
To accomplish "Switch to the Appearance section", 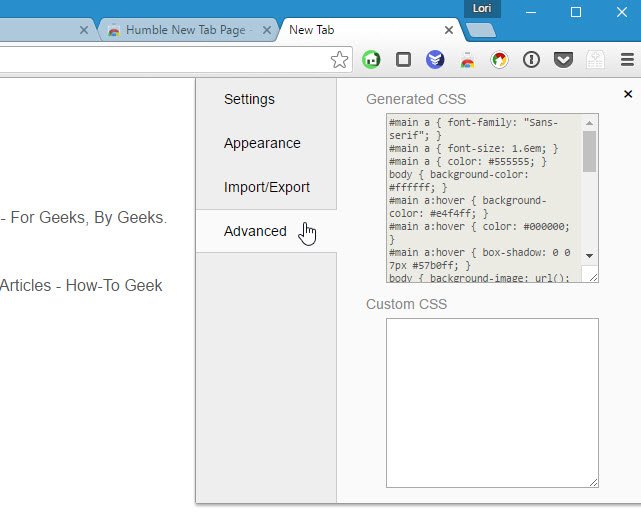I will tap(262, 143).
